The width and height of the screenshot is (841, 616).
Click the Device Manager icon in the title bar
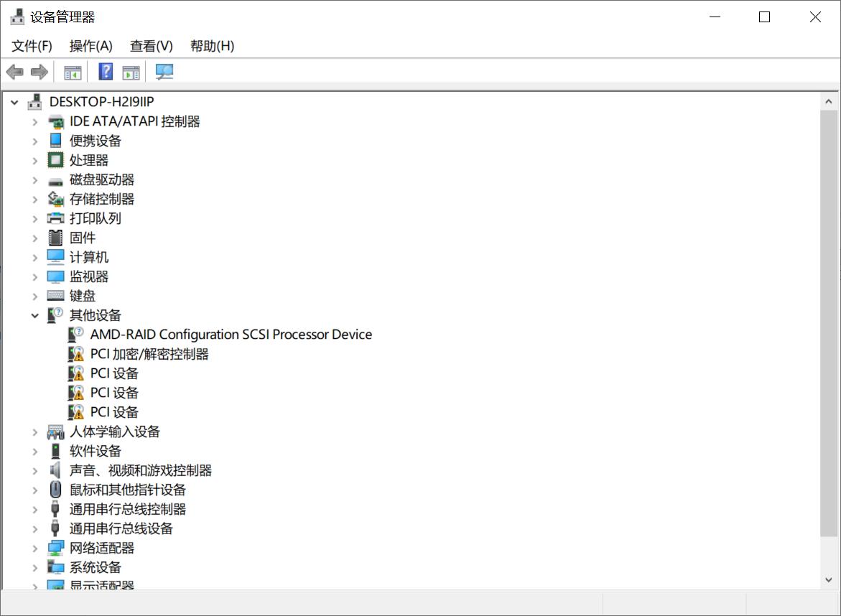(16, 15)
